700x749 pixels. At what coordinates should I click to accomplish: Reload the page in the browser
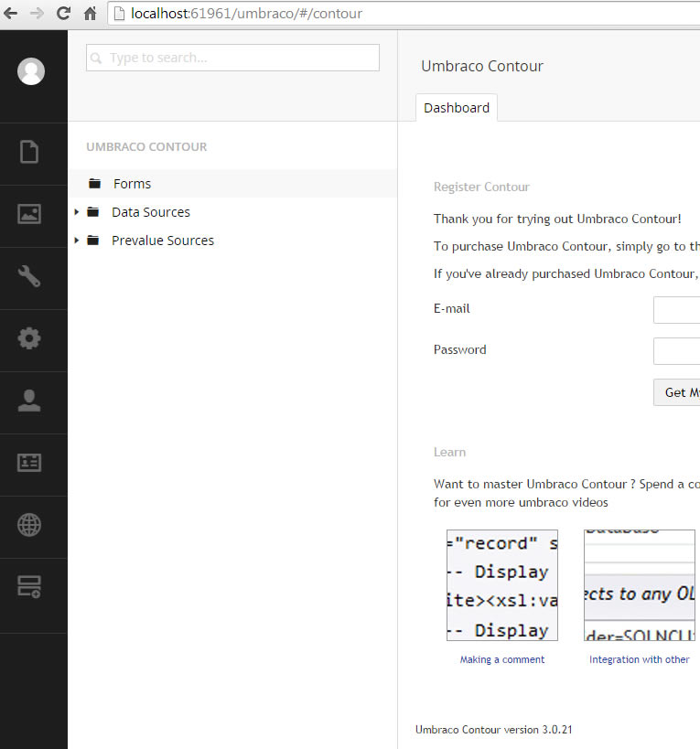[x=63, y=14]
